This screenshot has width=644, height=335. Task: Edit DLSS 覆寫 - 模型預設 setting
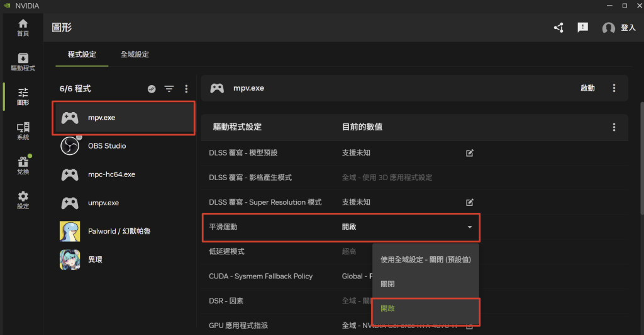tap(469, 153)
